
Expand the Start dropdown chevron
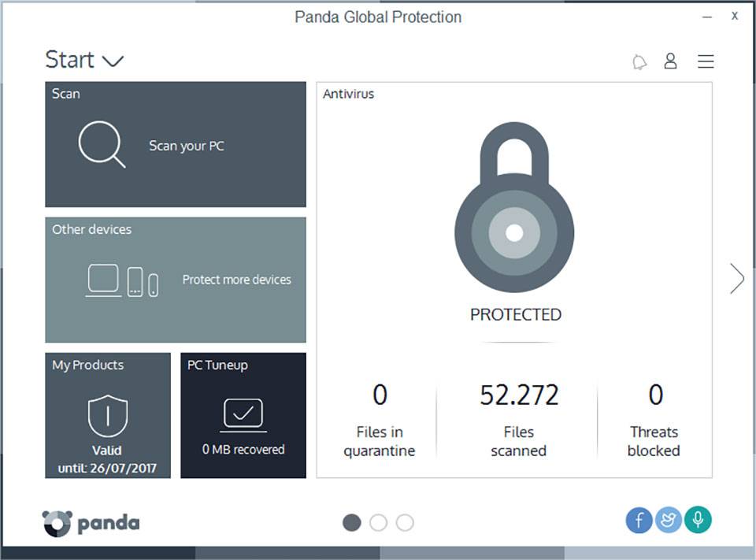113,61
